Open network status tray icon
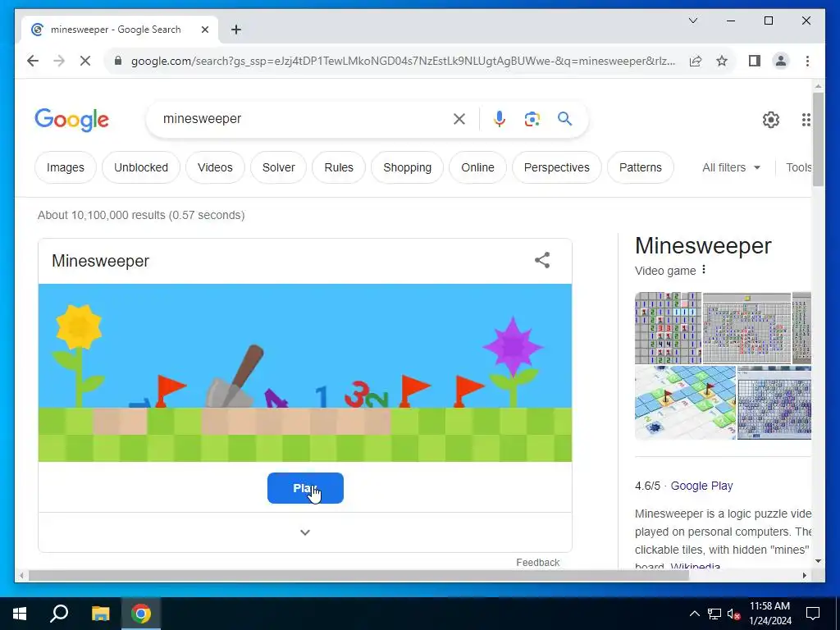 [x=714, y=614]
